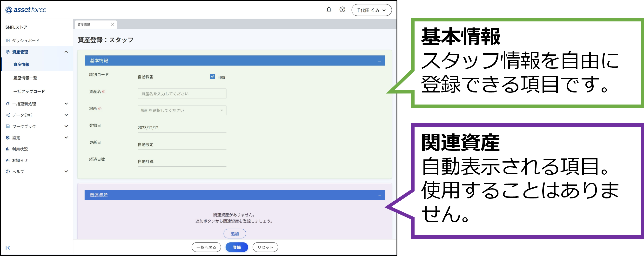Open ダッシュボード from the sidebar

[x=26, y=41]
